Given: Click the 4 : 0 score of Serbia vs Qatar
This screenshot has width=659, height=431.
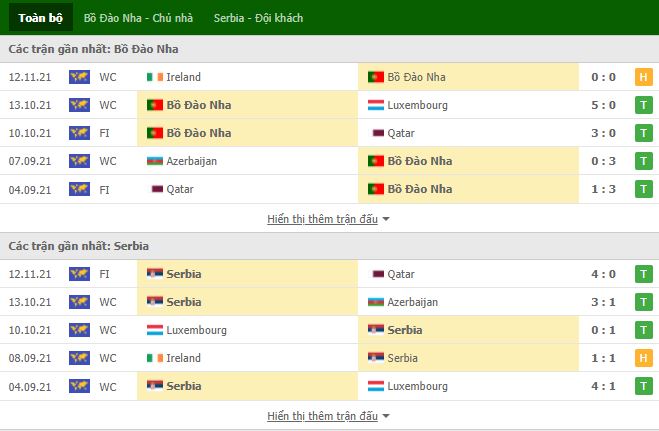Looking at the screenshot, I should pyautogui.click(x=604, y=274).
